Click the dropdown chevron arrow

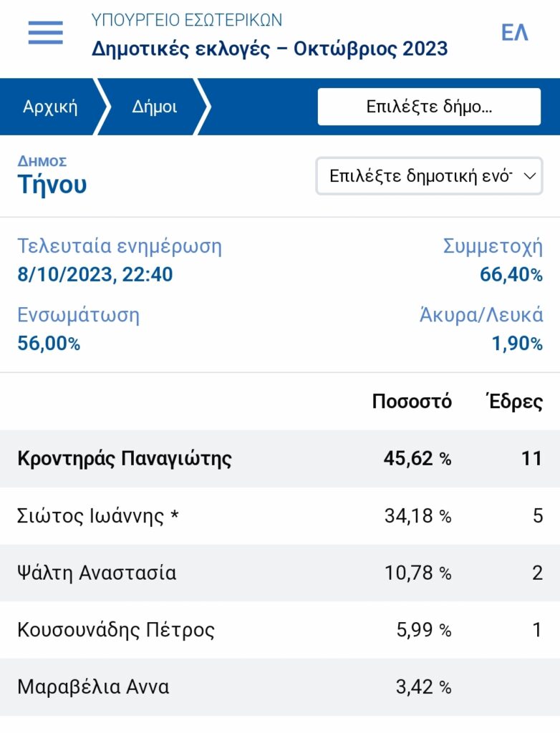tap(530, 176)
